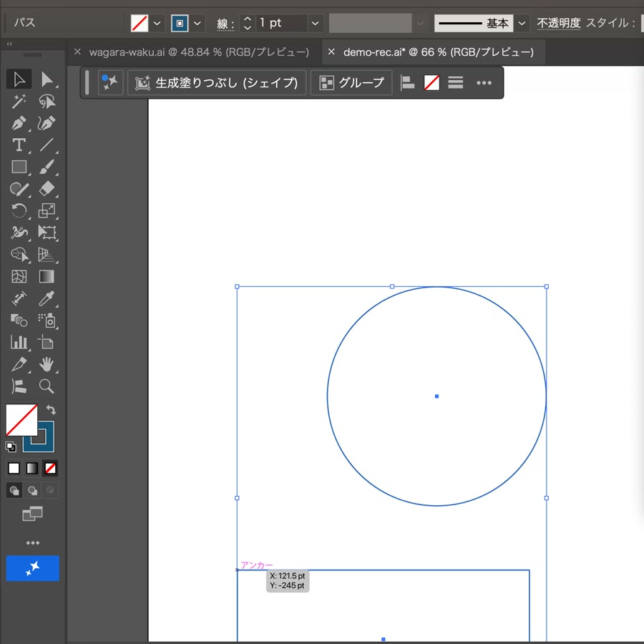Close the wagara-waku.ai tab
The height and width of the screenshot is (644, 644).
pos(77,52)
